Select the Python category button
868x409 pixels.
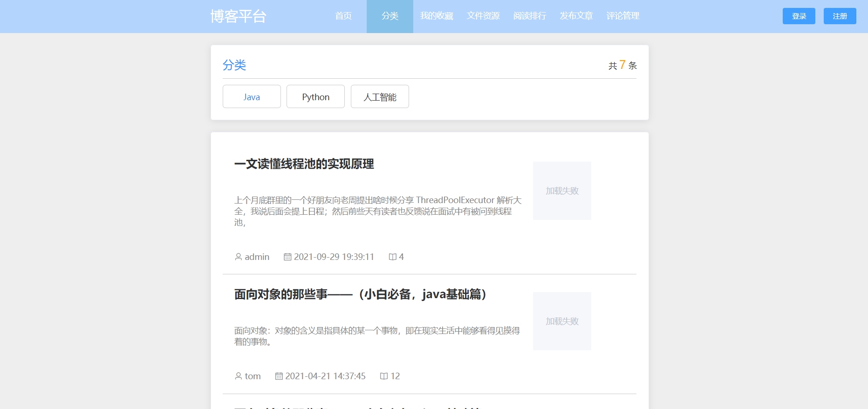pos(315,96)
